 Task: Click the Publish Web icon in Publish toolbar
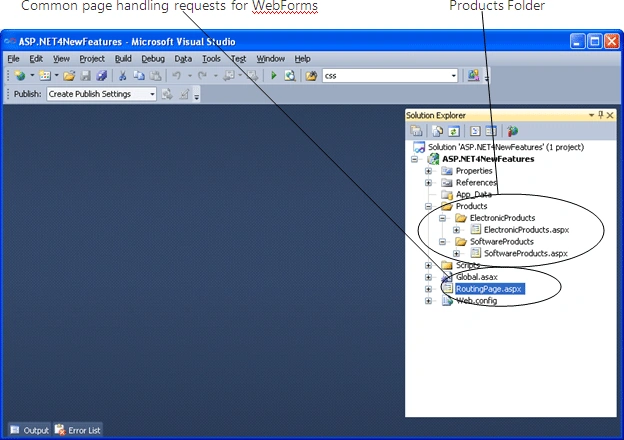(x=167, y=94)
